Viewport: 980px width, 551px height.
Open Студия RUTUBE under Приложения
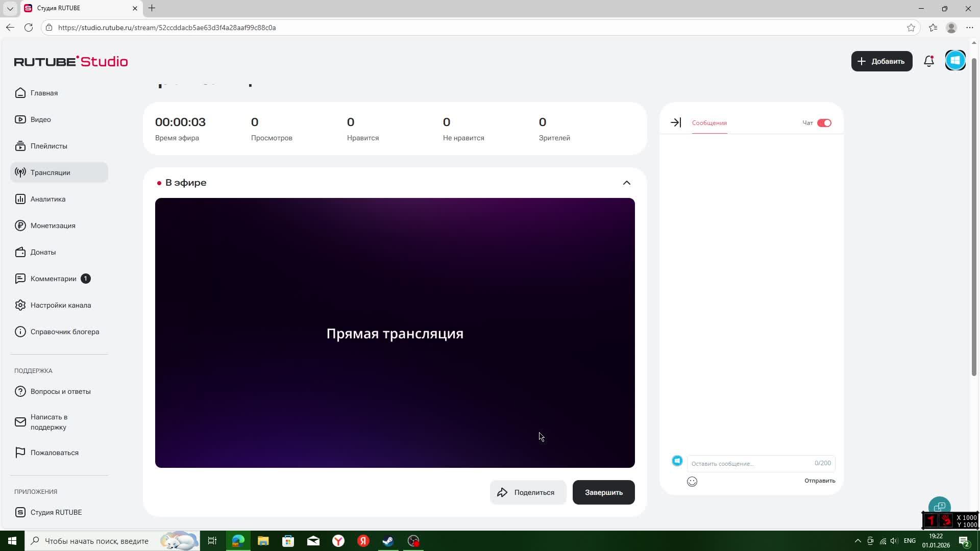point(56,512)
